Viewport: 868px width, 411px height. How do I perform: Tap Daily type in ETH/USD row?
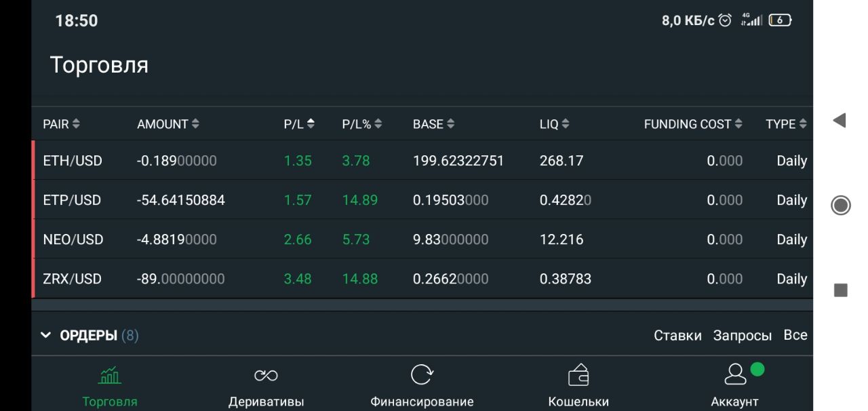[792, 161]
